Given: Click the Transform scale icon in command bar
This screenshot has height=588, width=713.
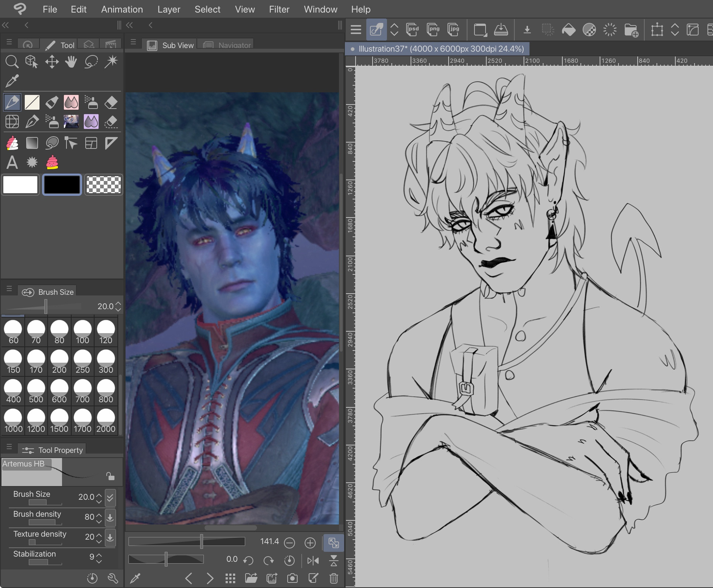Looking at the screenshot, I should click(x=657, y=30).
